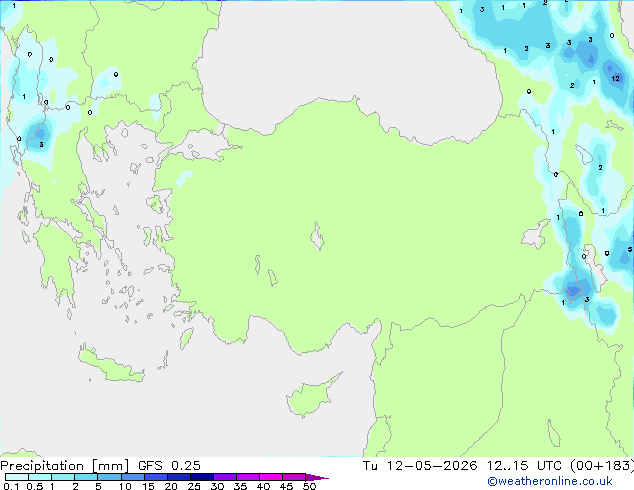Click the "30" legend scale label
The image size is (634, 490).
217,486
